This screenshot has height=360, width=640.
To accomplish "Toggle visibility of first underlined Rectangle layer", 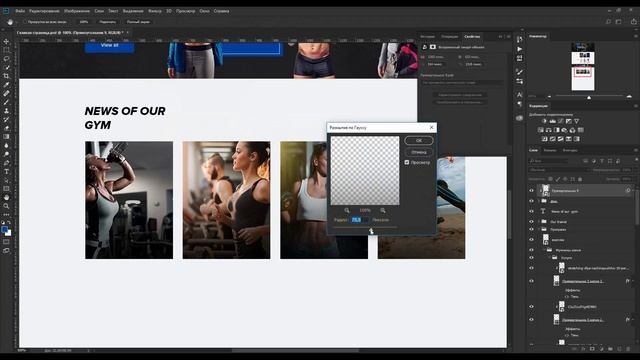I will pos(531,281).
